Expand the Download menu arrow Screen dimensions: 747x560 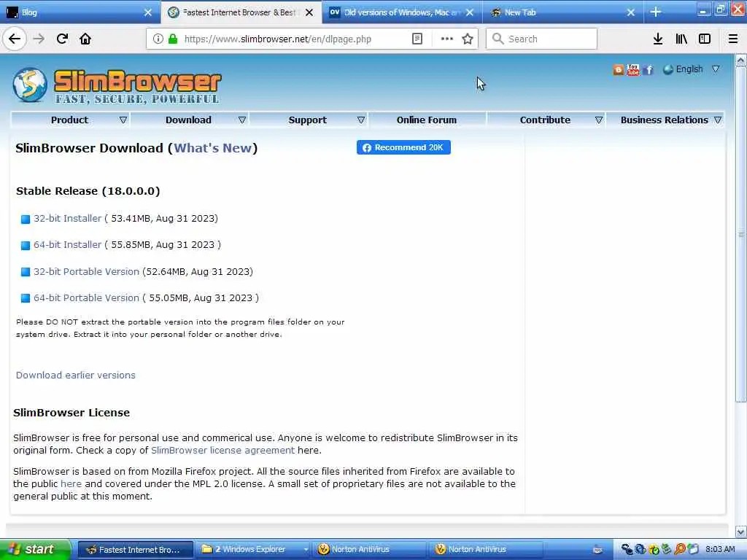[x=242, y=120]
